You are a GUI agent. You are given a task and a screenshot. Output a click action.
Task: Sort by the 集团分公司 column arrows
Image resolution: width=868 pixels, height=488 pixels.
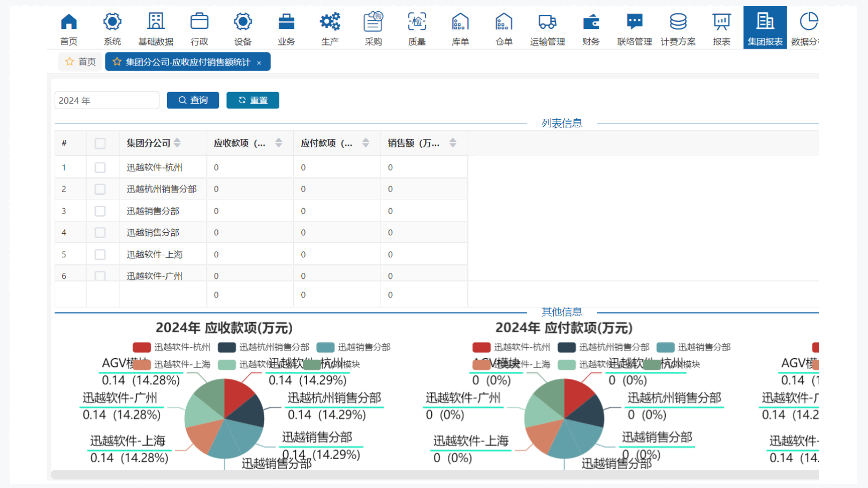177,143
